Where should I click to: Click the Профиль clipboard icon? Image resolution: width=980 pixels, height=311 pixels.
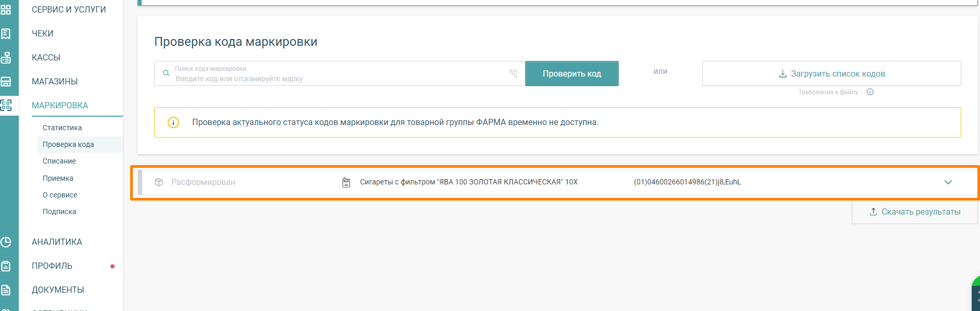point(6,266)
